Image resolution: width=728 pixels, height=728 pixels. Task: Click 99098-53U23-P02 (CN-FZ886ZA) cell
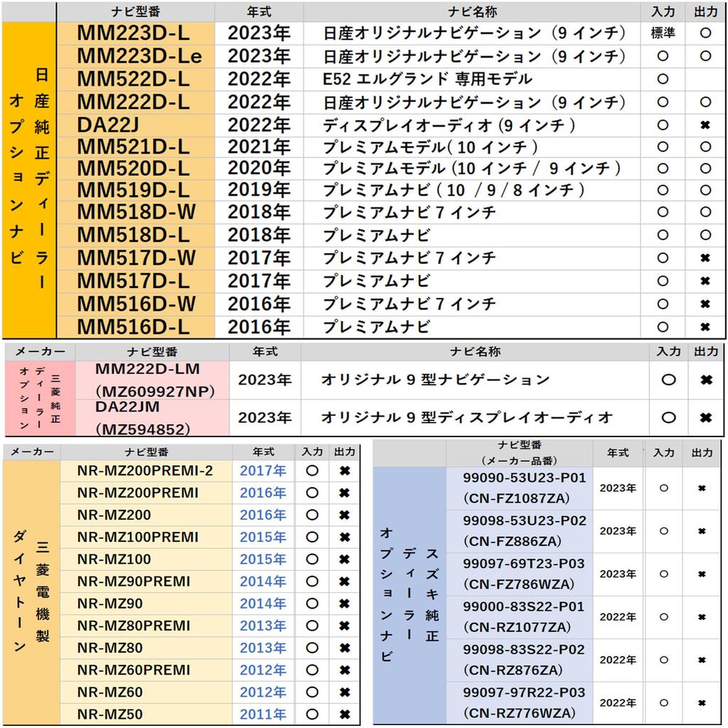coord(520,531)
